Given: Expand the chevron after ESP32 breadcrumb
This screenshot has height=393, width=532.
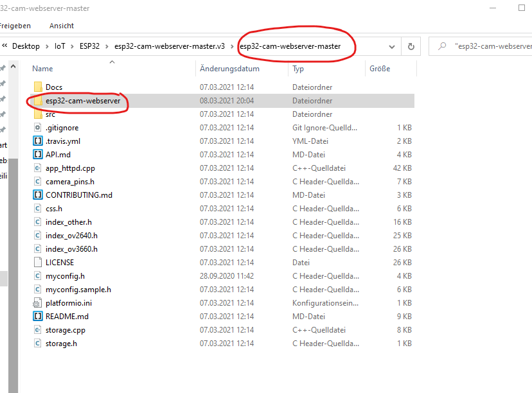Looking at the screenshot, I should click(107, 46).
